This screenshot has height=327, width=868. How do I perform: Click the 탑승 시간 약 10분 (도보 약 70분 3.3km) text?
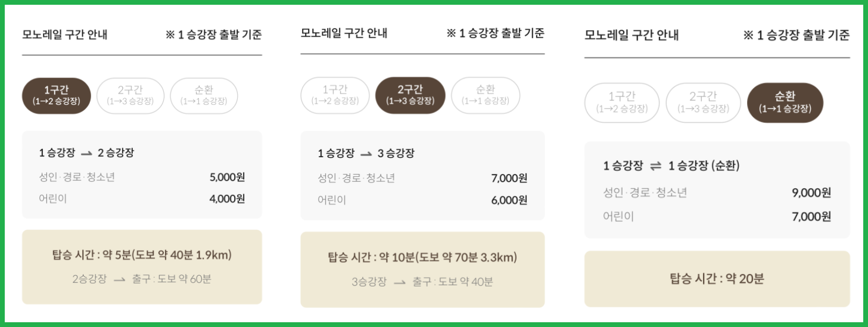[x=422, y=258]
